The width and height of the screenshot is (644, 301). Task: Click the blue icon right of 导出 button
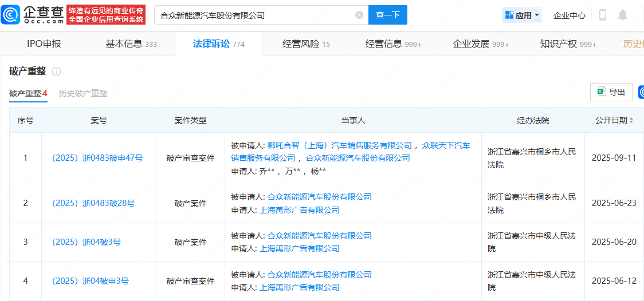641,92
